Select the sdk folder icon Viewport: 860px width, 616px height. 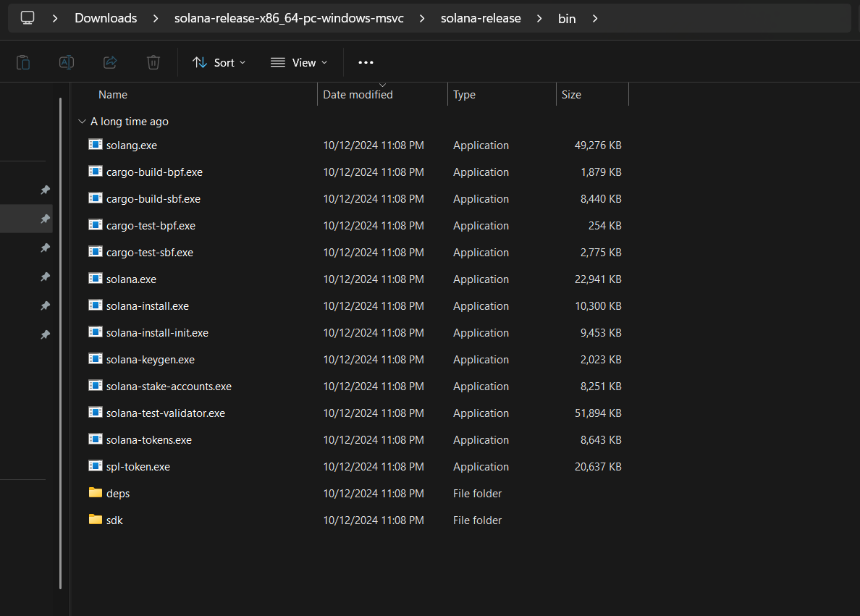point(95,520)
